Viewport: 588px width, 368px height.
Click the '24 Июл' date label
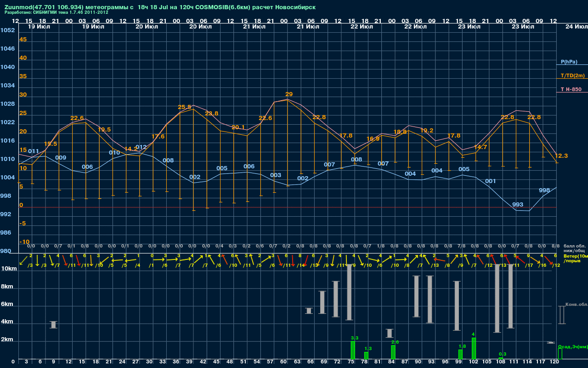coord(576,27)
